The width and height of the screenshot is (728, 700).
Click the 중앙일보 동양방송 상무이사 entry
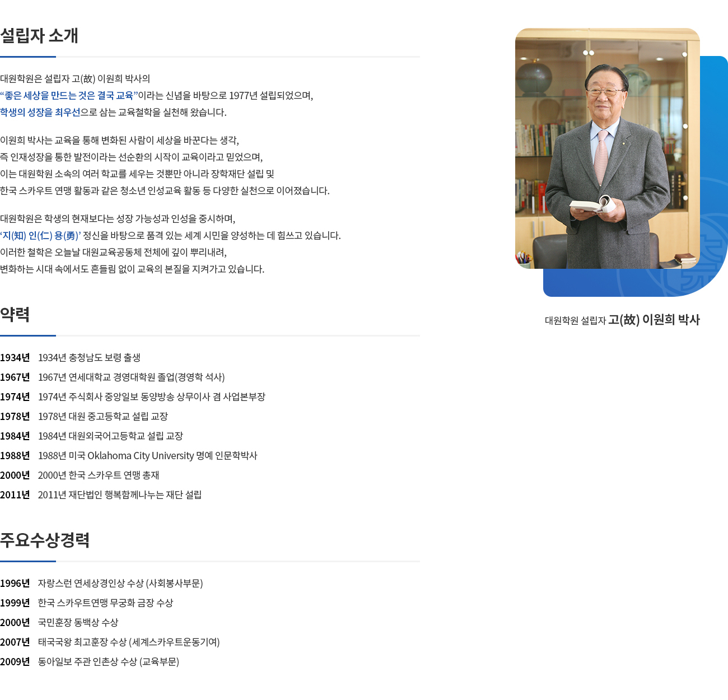[151, 397]
